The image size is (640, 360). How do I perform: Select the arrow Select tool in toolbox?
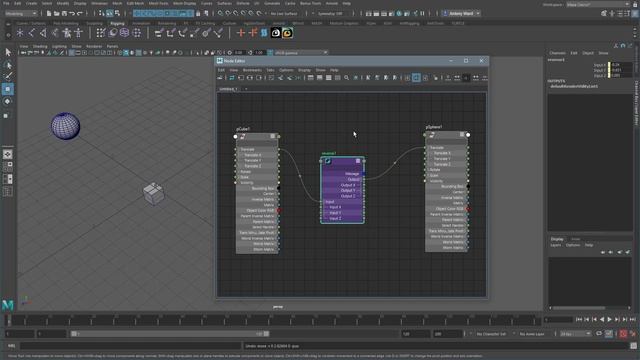point(8,52)
